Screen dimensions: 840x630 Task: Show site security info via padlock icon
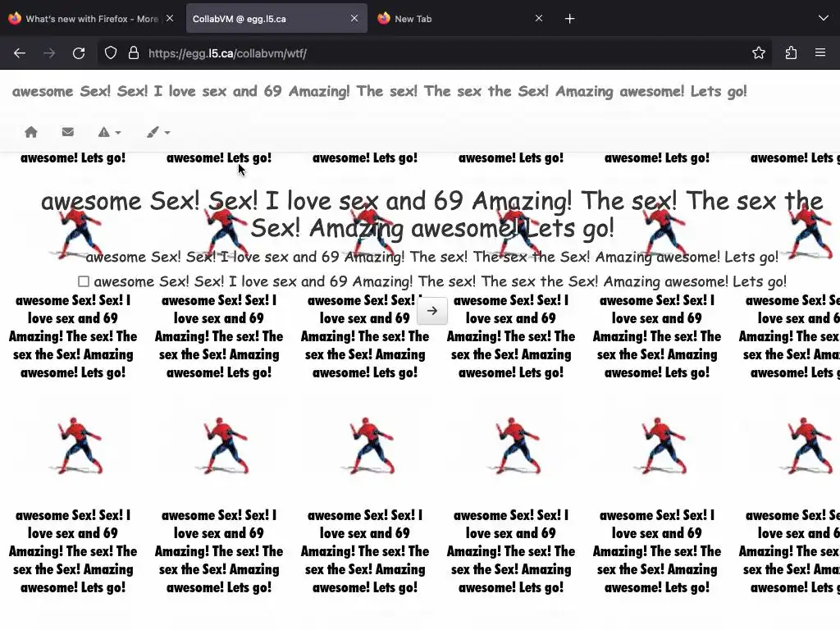134,53
